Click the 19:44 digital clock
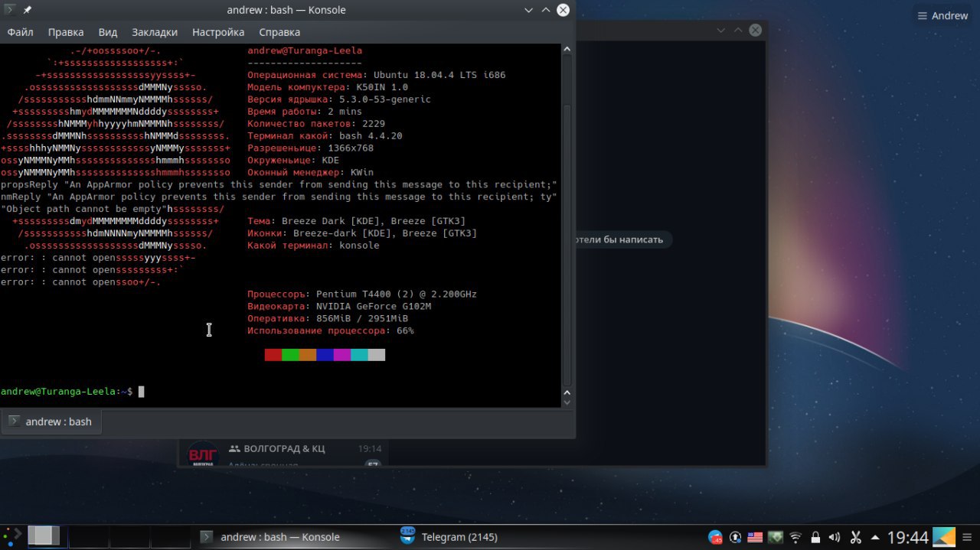Screen dimensions: 980x550 click(908, 537)
